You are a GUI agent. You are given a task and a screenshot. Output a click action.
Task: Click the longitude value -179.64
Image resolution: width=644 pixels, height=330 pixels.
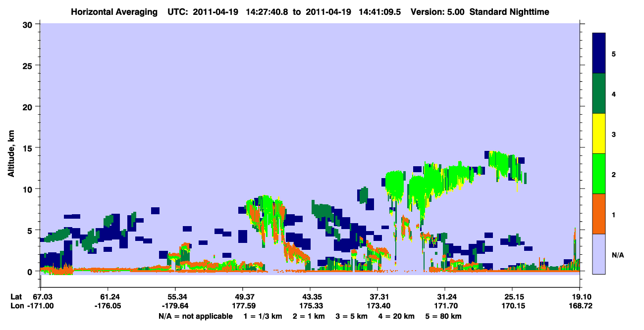(x=175, y=306)
